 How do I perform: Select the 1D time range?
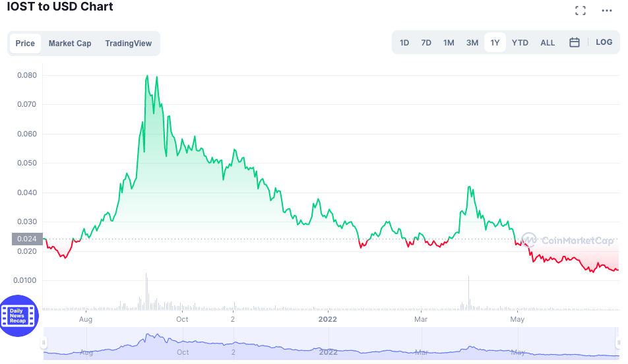click(404, 42)
